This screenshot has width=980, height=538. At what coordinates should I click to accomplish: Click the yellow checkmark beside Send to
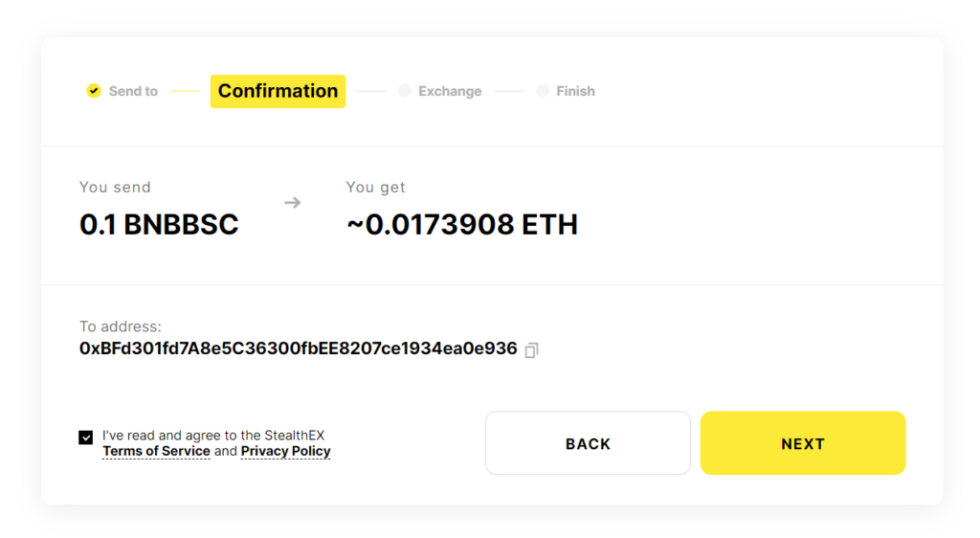tap(93, 91)
